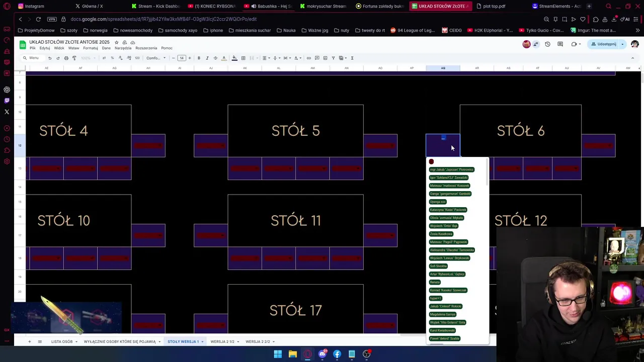Open the Dane menu
The image size is (644, 362).
[x=106, y=48]
